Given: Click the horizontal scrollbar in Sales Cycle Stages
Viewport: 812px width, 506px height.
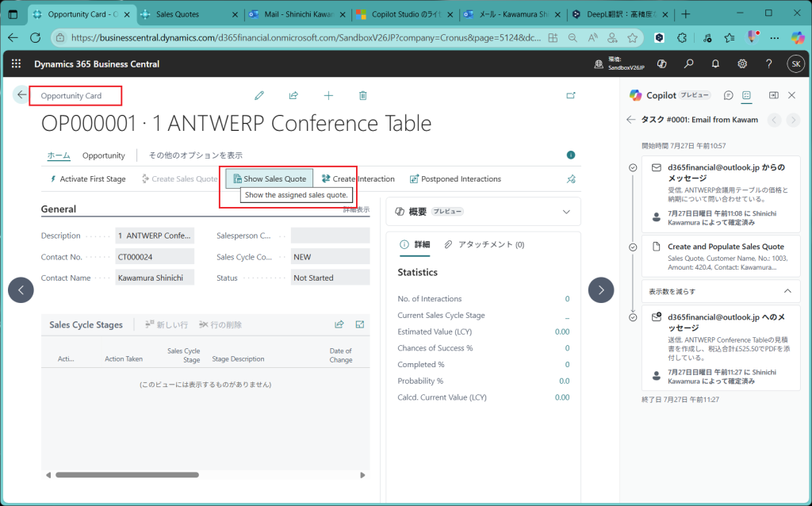Looking at the screenshot, I should click(x=127, y=474).
